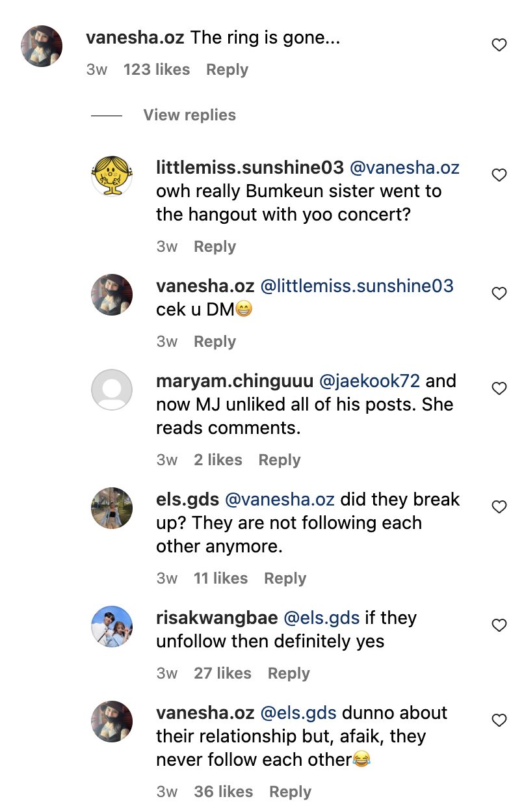524x812 pixels.
Task: Like els.gds's 'did they break up' comment
Action: click(x=499, y=507)
